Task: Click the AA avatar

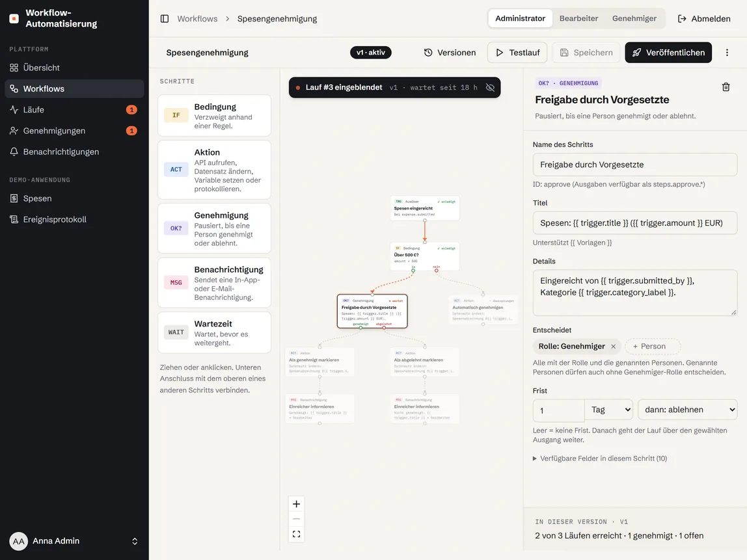Action: pyautogui.click(x=19, y=541)
